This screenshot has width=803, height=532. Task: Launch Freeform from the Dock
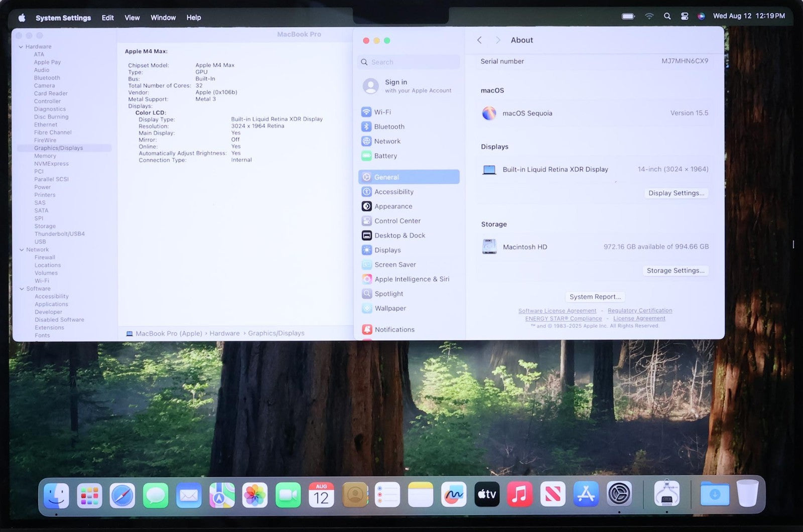[454, 495]
